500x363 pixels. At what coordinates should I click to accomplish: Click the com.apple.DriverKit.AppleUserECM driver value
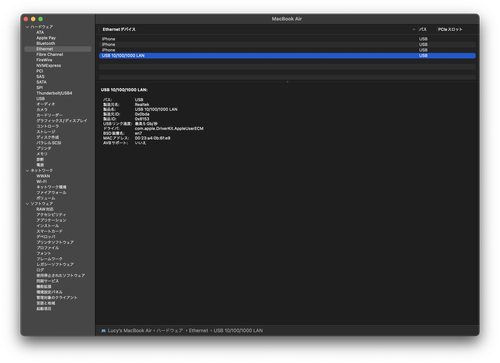tap(169, 129)
